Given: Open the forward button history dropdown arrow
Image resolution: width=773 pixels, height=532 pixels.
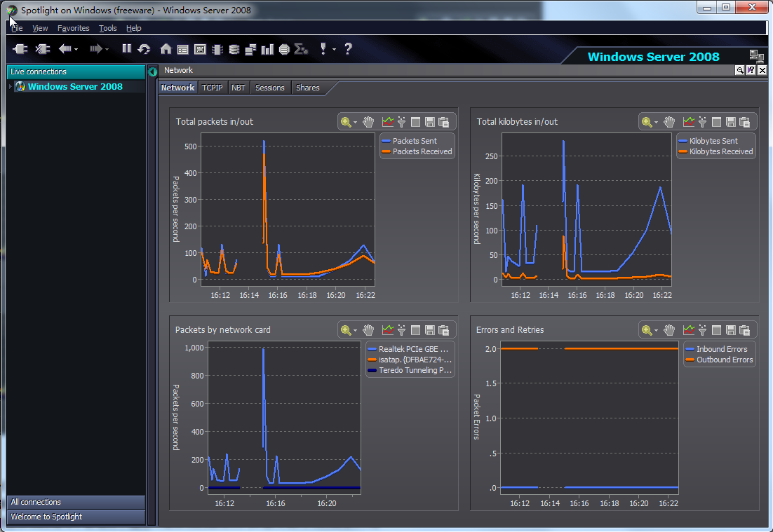Looking at the screenshot, I should click(107, 49).
